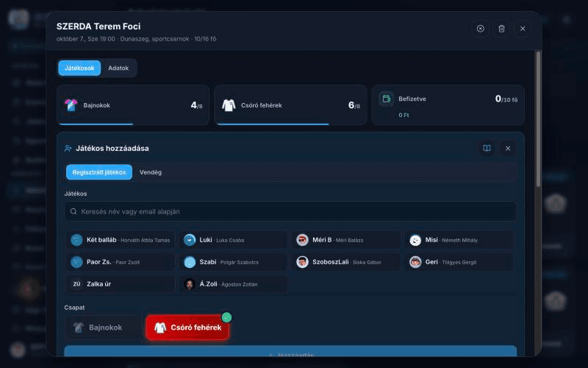Image resolution: width=588 pixels, height=368 pixels.
Task: Click the green checkmark badge on Csóró fehérek
Action: [x=226, y=318]
